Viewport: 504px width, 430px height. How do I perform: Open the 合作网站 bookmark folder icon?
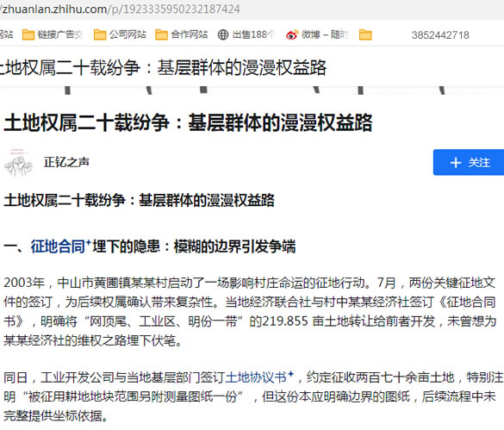tap(161, 34)
